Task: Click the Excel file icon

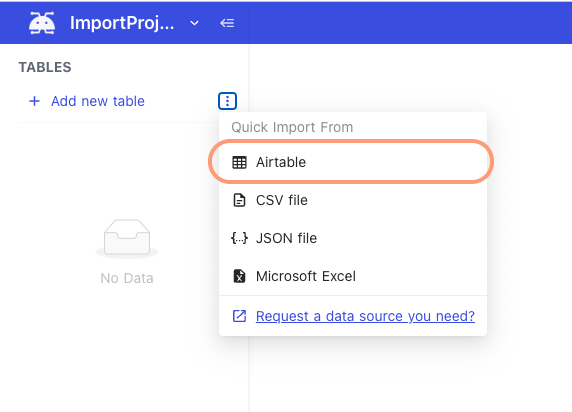Action: click(239, 276)
